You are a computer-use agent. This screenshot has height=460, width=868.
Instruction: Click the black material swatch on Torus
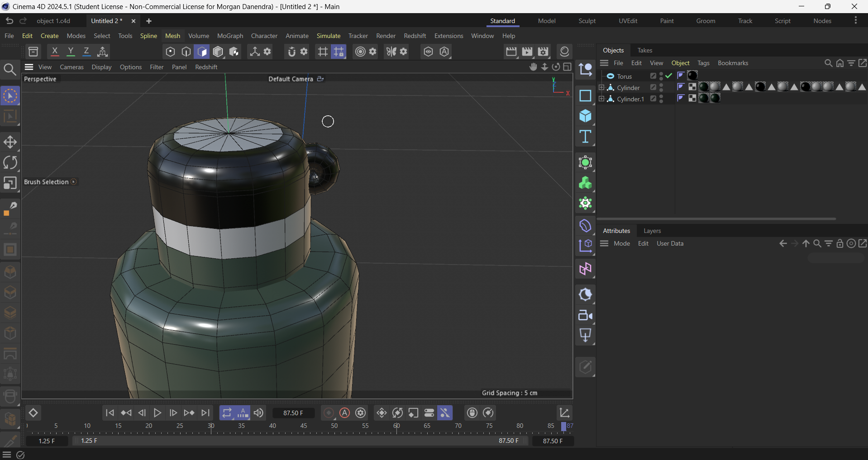692,76
